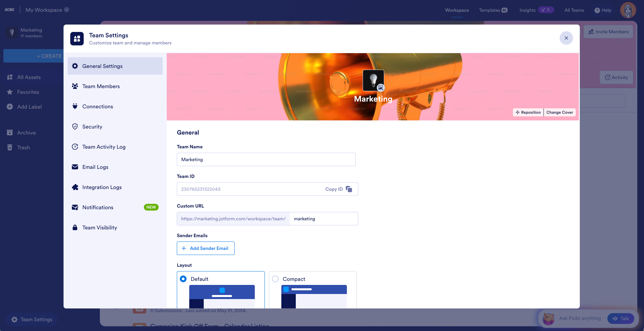Screen dimensions: 644x331
Task: Select the Default layout radio button
Action: click(x=183, y=279)
